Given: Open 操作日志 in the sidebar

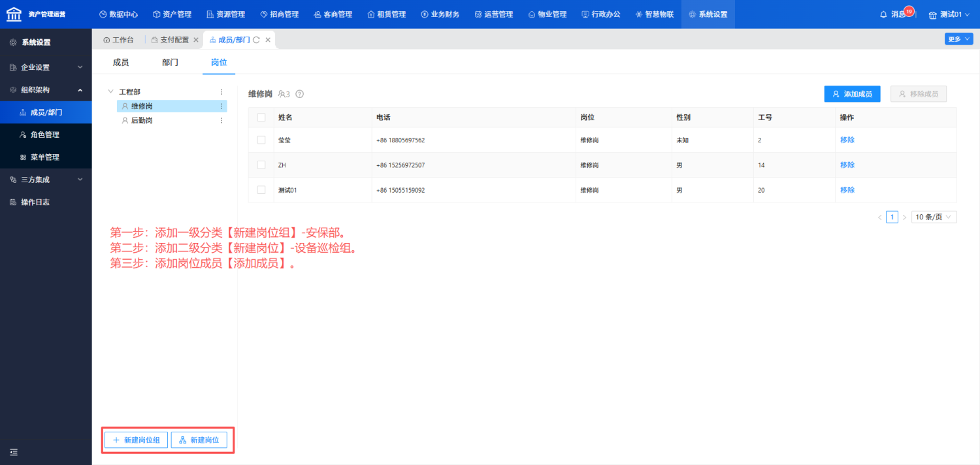Looking at the screenshot, I should 46,202.
